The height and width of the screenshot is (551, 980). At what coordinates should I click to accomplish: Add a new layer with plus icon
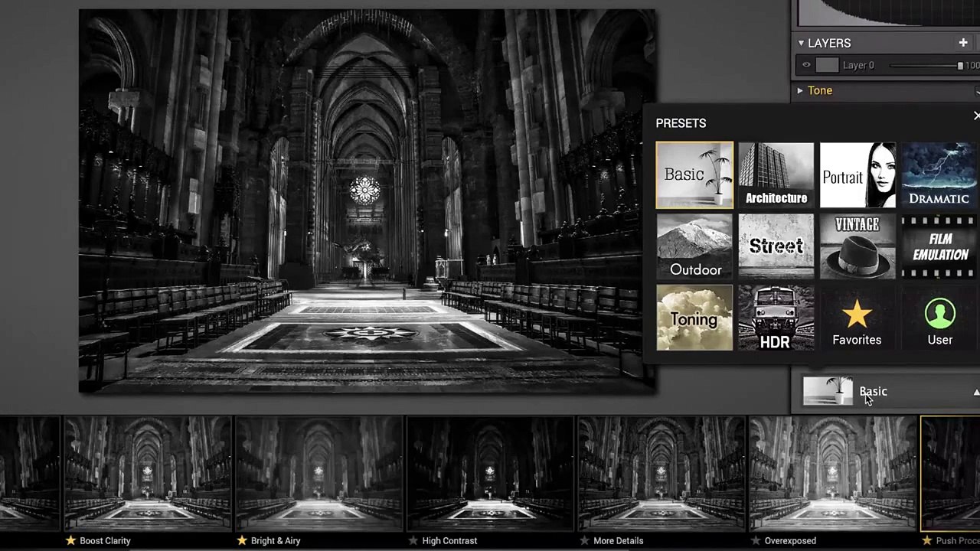coord(963,43)
